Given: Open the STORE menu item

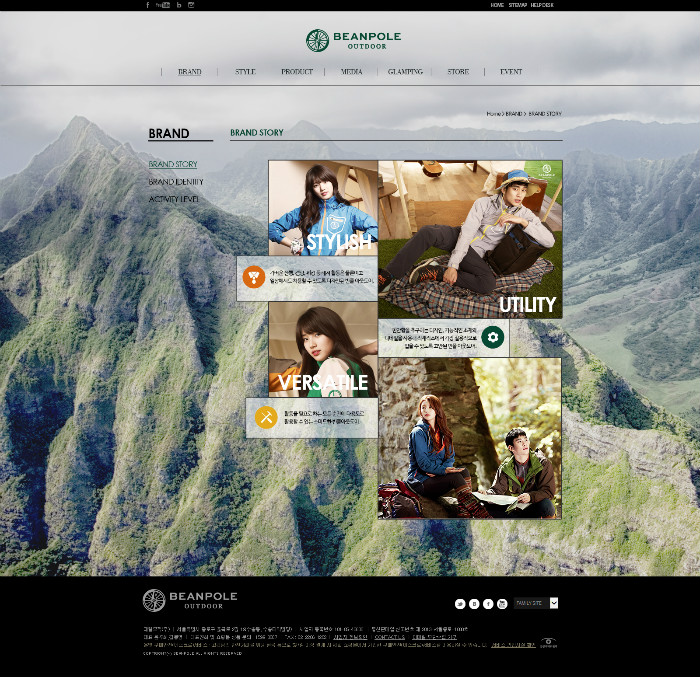Looking at the screenshot, I should tap(458, 72).
